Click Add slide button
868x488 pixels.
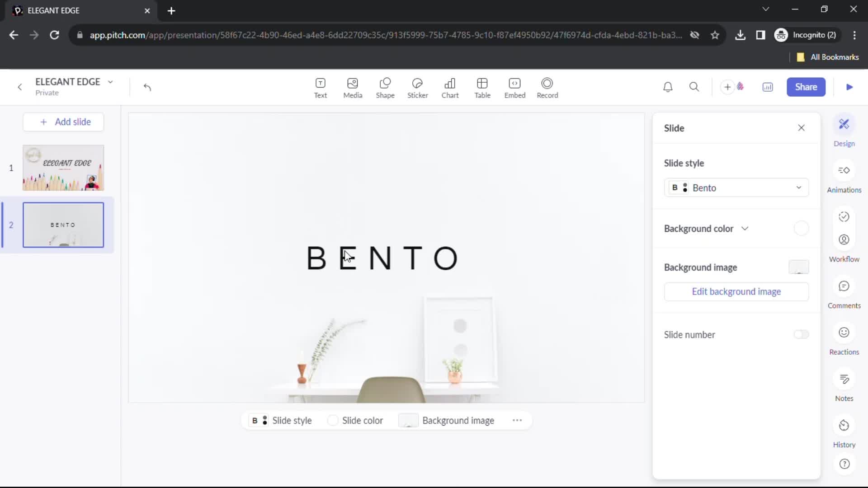click(65, 122)
